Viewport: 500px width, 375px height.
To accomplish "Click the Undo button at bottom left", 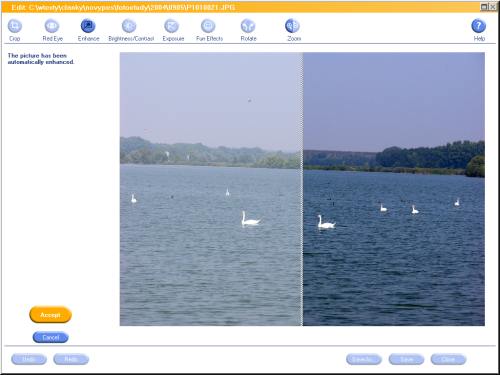I will tap(29, 359).
